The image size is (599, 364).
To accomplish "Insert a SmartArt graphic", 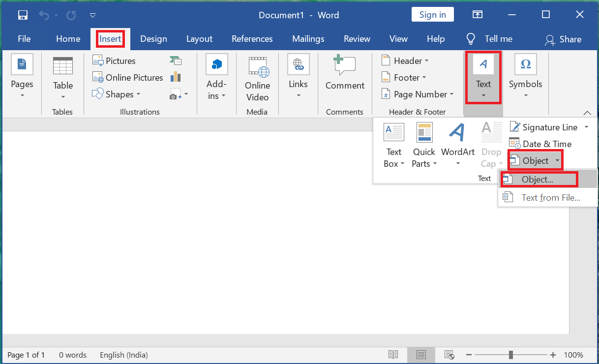I will 175,60.
